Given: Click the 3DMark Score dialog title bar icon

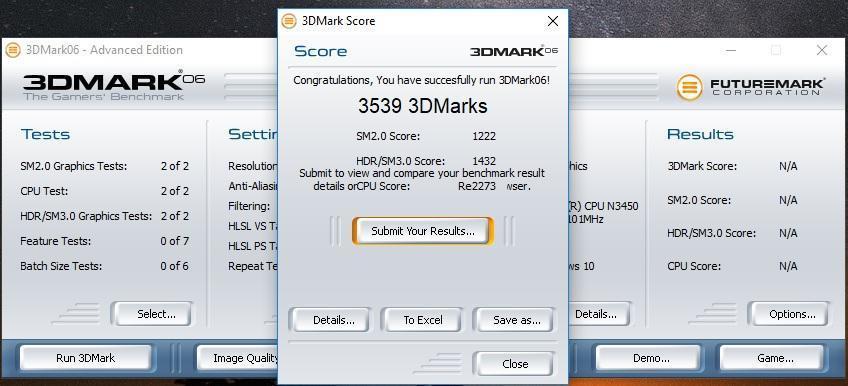Looking at the screenshot, I should point(289,21).
